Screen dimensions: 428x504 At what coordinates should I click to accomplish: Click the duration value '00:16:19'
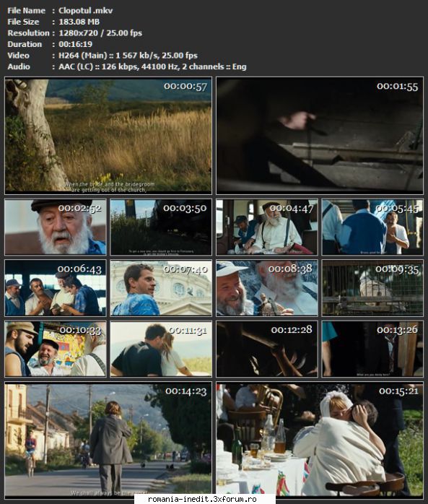[76, 44]
